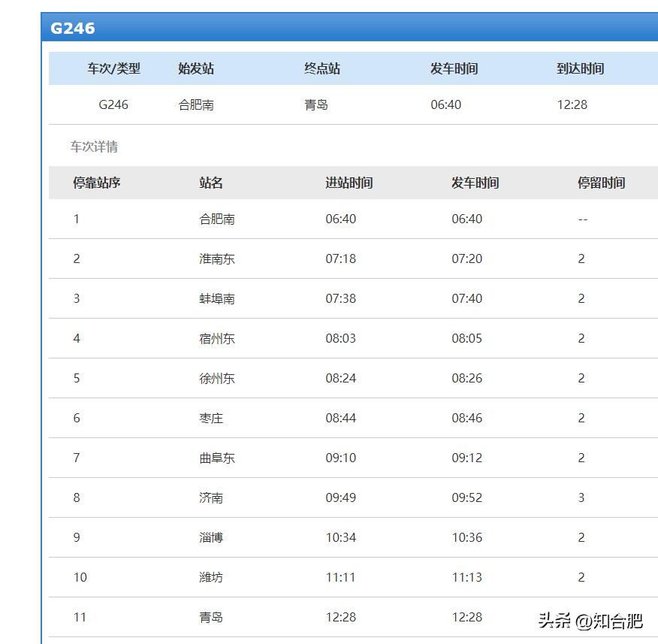Click the 停留时间 column header
Image resolution: width=658 pixels, height=644 pixels.
(x=601, y=183)
